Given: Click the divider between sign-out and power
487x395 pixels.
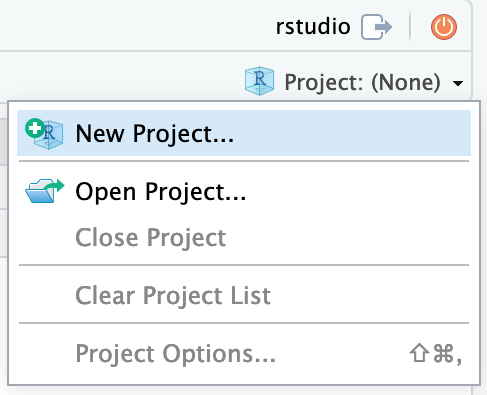Looking at the screenshot, I should [410, 26].
